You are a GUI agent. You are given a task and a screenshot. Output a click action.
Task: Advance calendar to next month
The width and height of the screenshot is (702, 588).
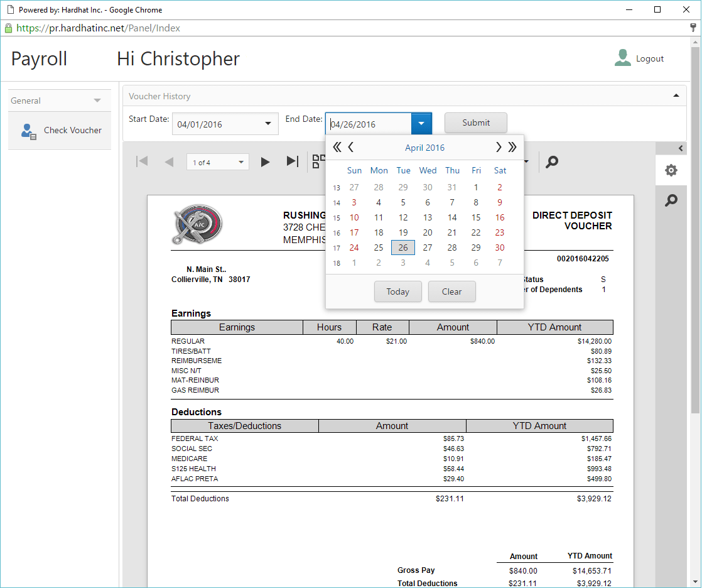(499, 148)
